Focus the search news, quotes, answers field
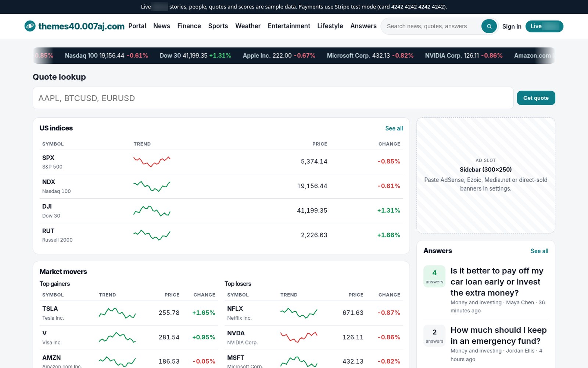The image size is (588, 368). tap(432, 26)
